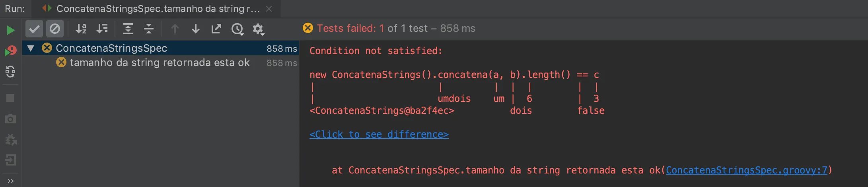Image resolution: width=868 pixels, height=187 pixels.
Task: Show more tool buttons double chevron
Action: point(11,181)
